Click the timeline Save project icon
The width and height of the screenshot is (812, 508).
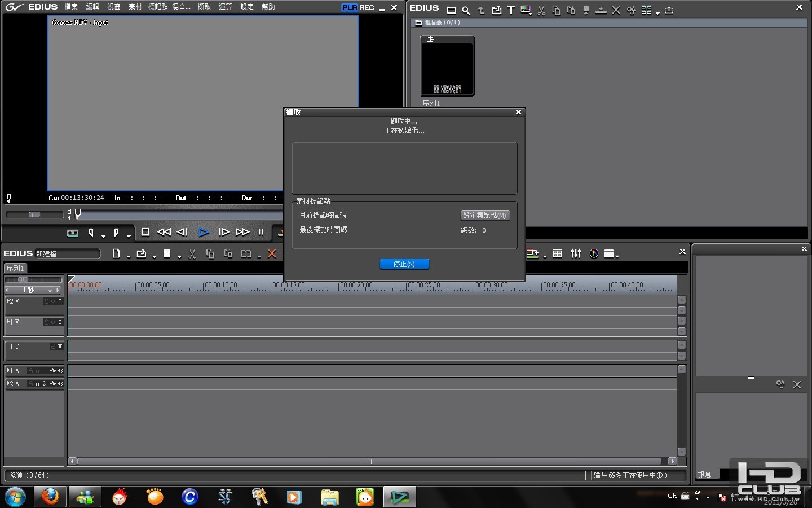coord(167,254)
